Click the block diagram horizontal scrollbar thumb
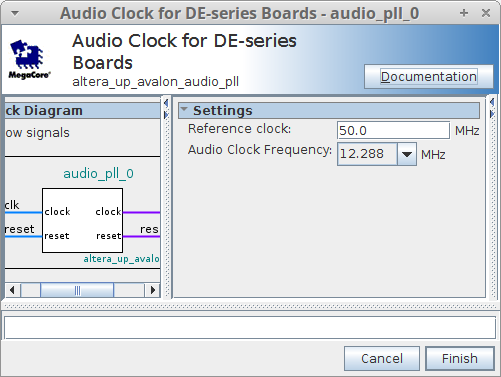Viewport: 501px width, 377px height. click(x=77, y=290)
